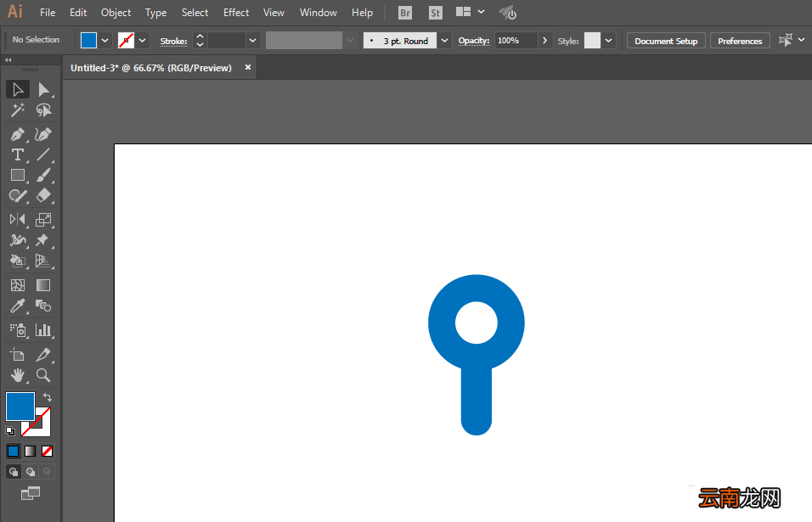Swap fill and stroke colors
The image size is (812, 522).
[47, 397]
